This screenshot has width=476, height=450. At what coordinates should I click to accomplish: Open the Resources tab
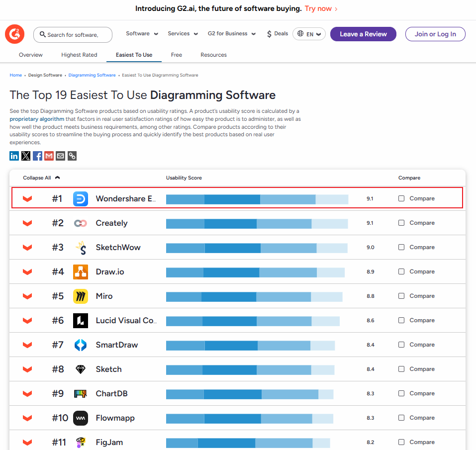(213, 55)
